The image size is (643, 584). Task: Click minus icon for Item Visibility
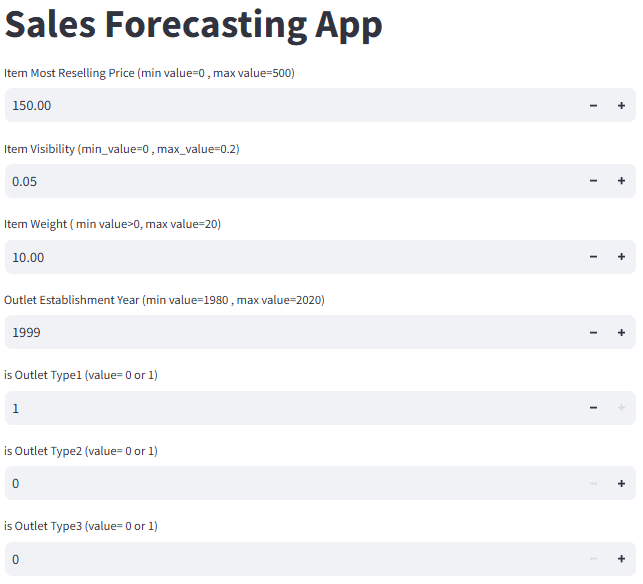point(593,181)
